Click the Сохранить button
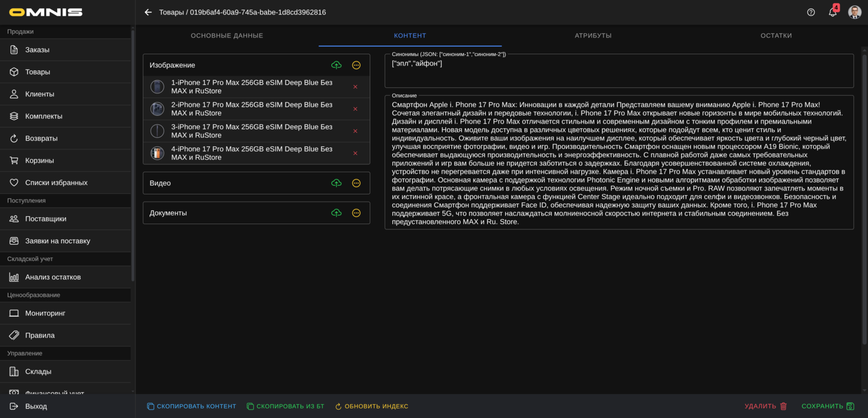The height and width of the screenshot is (418, 868). [828, 407]
